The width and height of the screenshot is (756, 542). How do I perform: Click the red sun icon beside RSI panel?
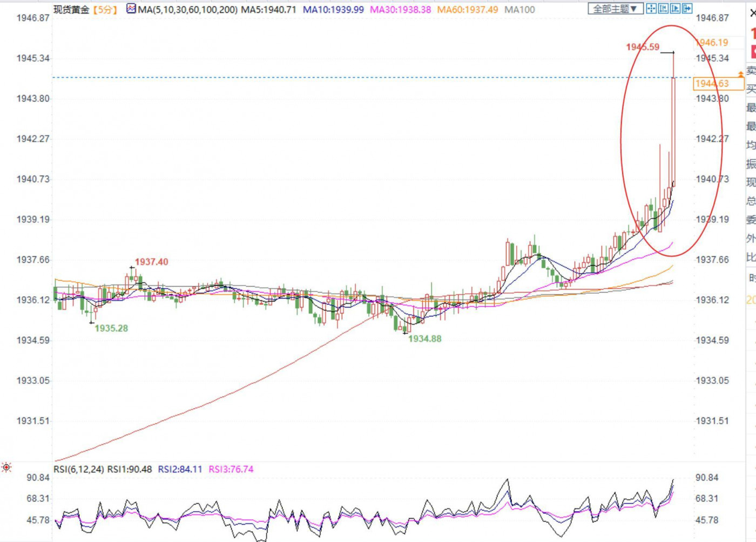coord(6,467)
